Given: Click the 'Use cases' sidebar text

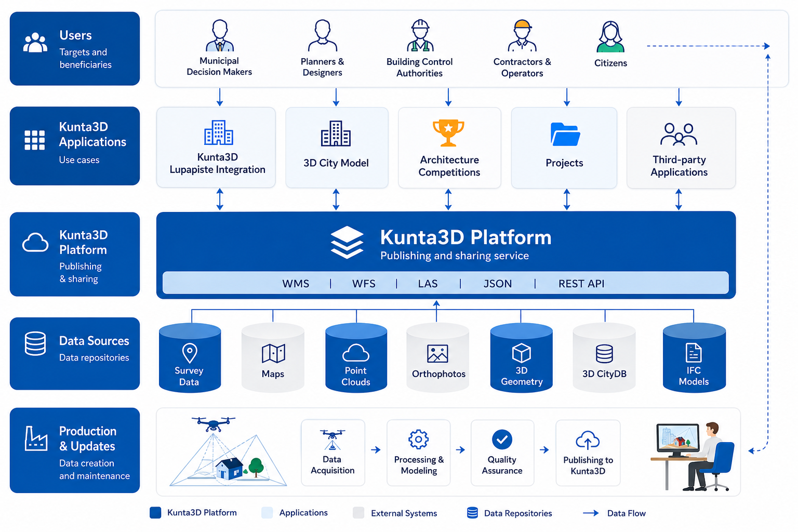Looking at the screenshot, I should (x=79, y=160).
